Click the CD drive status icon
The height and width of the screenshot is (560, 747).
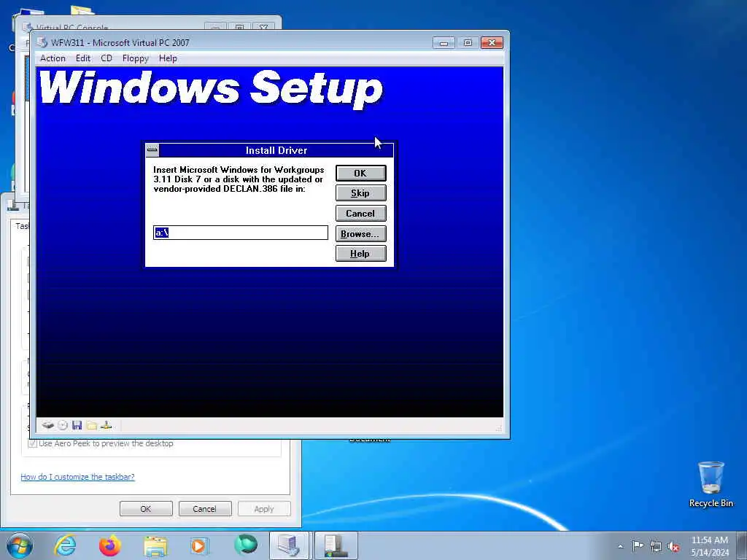(63, 425)
